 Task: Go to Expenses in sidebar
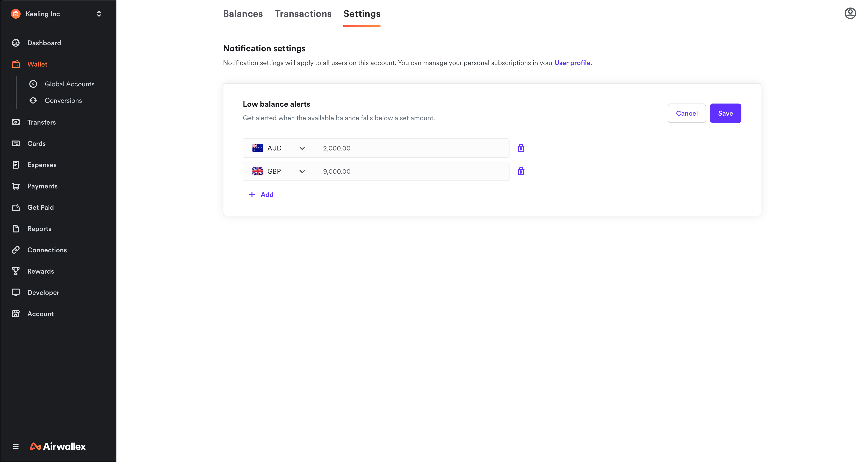click(42, 165)
